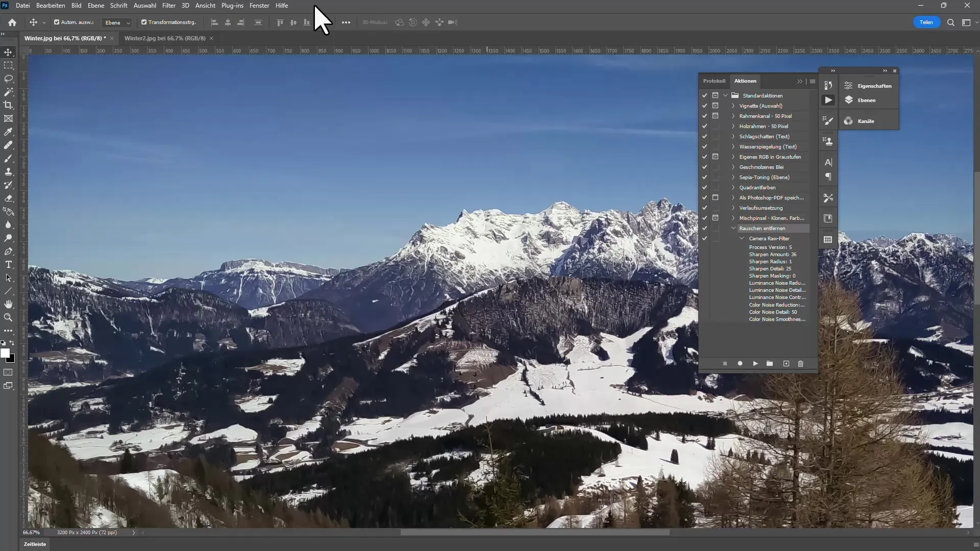
Task: Select the Crop tool
Action: tap(9, 106)
